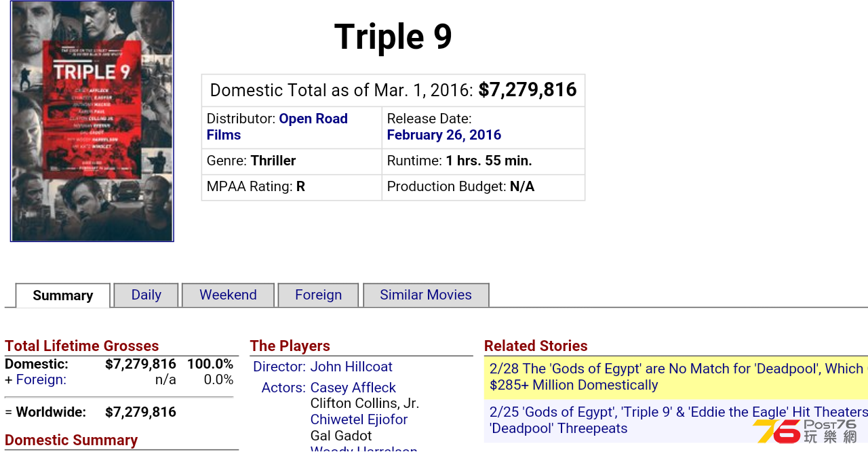This screenshot has height=452, width=868.
Task: Click the Foreign grosses link
Action: (41, 379)
